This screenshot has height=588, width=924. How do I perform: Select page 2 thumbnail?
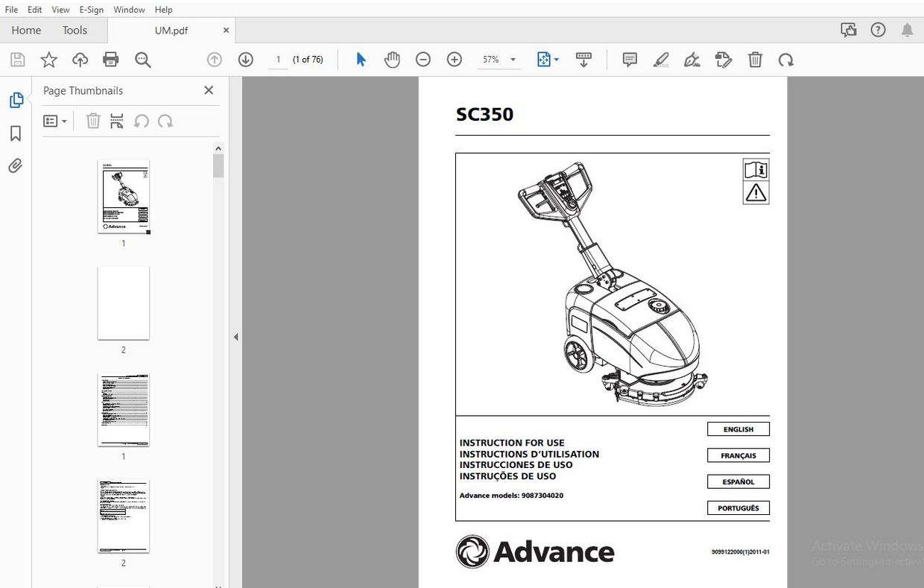click(x=124, y=303)
